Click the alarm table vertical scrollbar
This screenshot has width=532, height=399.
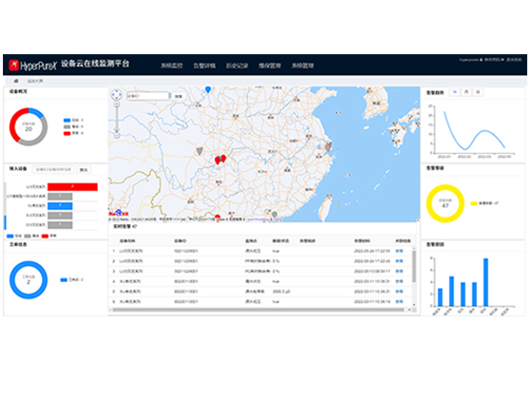click(x=414, y=266)
